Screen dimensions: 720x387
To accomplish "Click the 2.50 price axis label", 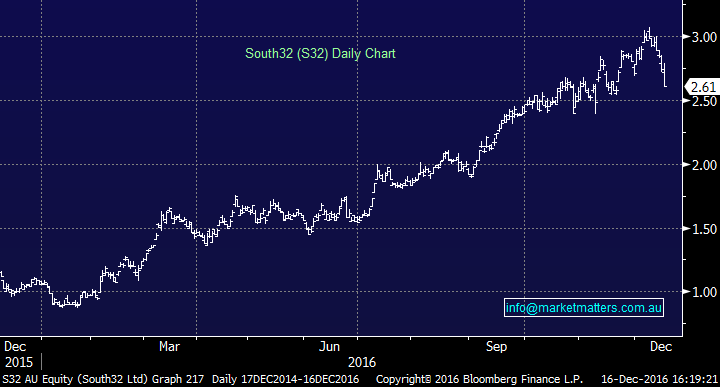I will pyautogui.click(x=705, y=101).
